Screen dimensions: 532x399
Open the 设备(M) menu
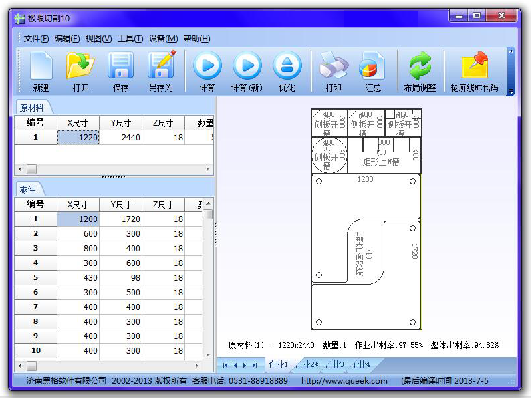point(163,39)
